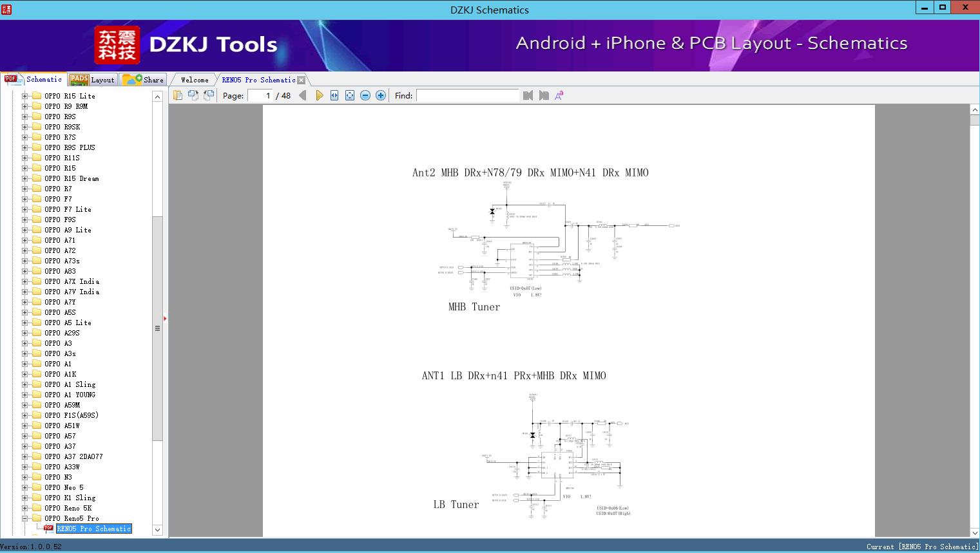Image resolution: width=980 pixels, height=553 pixels.
Task: Click the OPPO R7S folder icon
Action: [x=37, y=137]
